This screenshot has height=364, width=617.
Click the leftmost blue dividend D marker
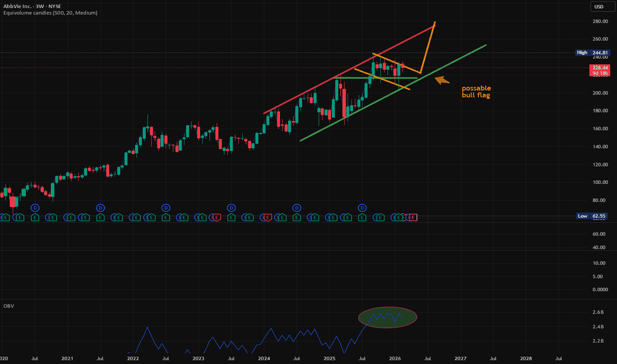tap(35, 208)
